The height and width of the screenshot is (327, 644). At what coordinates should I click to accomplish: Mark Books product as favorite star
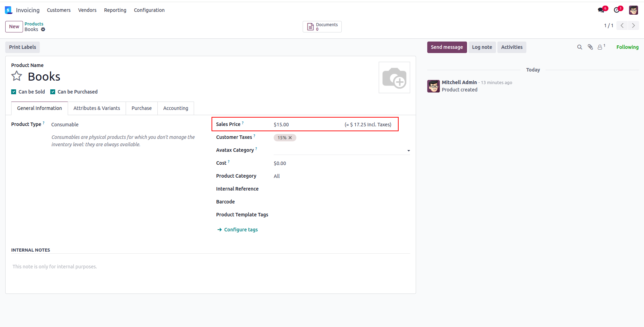[x=17, y=76]
